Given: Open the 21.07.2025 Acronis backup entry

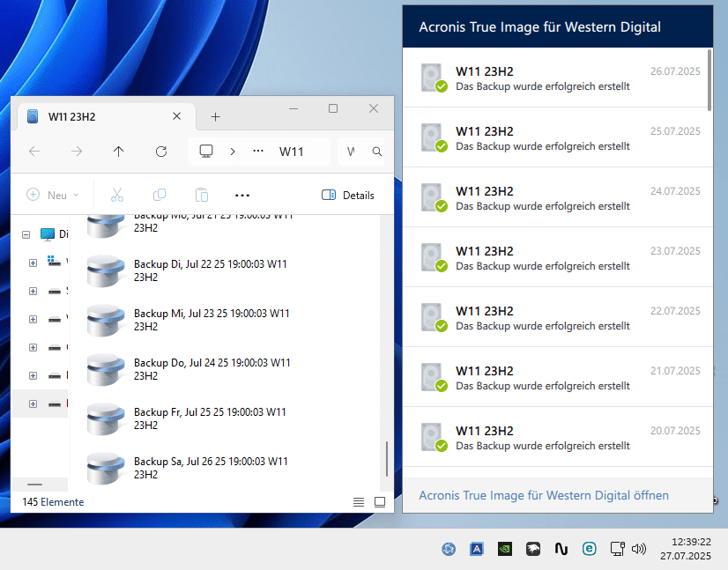Looking at the screenshot, I should [557, 377].
